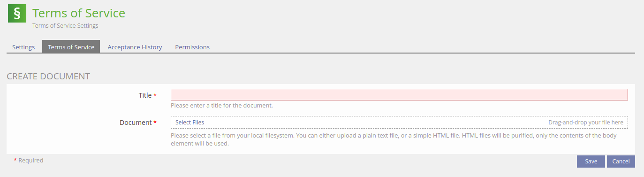This screenshot has height=177, width=644.
Task: Switch to the Settings tab
Action: tap(23, 47)
